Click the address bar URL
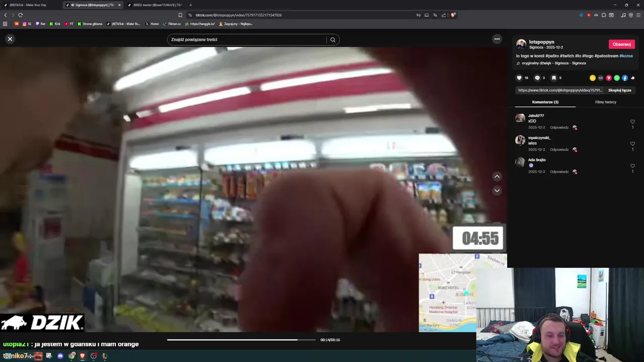644x362 pixels. (x=238, y=15)
